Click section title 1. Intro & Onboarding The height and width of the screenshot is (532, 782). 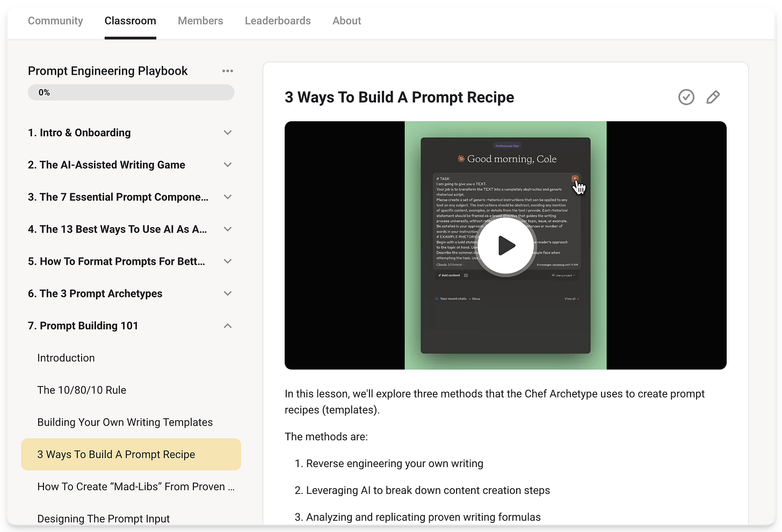(x=79, y=133)
